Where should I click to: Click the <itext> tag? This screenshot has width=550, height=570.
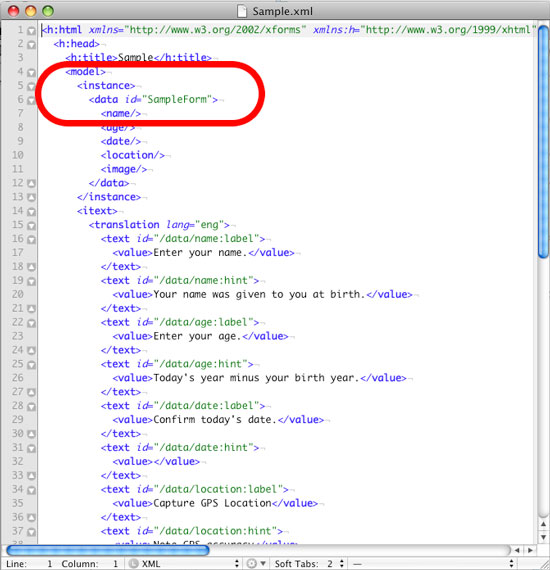coord(97,211)
